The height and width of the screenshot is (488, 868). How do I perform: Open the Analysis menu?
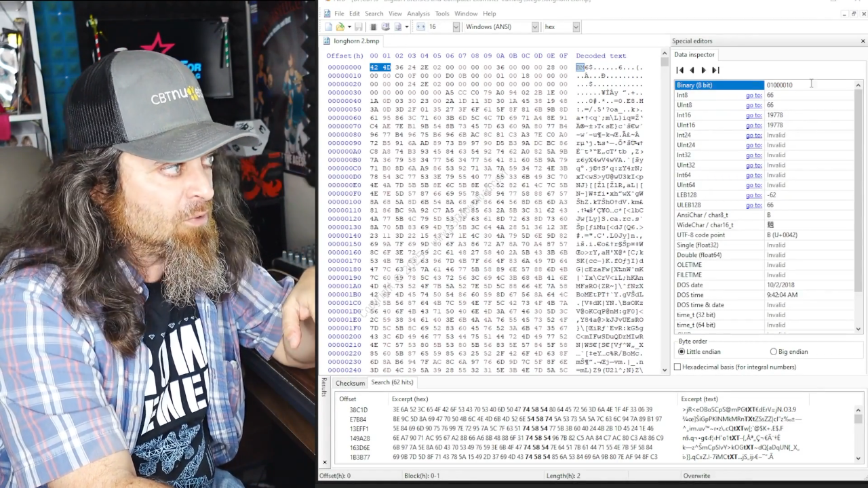click(418, 14)
